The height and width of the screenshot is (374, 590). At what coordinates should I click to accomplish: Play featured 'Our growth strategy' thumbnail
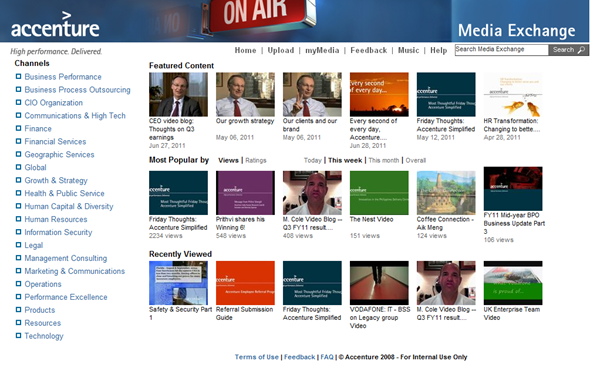point(245,94)
